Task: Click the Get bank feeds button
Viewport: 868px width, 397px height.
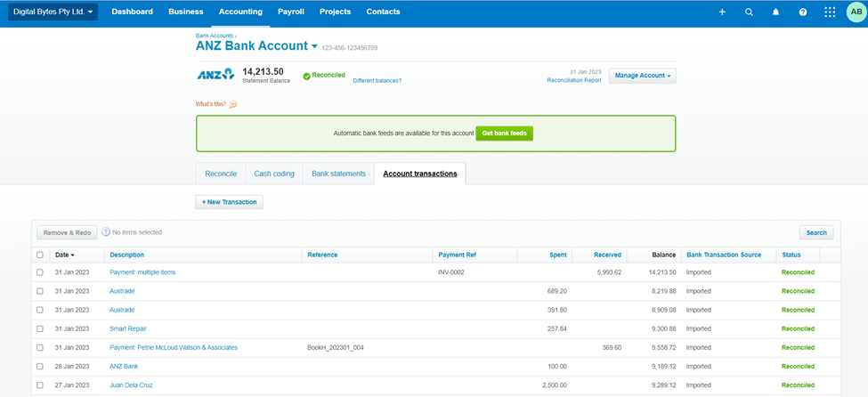Action: point(504,134)
